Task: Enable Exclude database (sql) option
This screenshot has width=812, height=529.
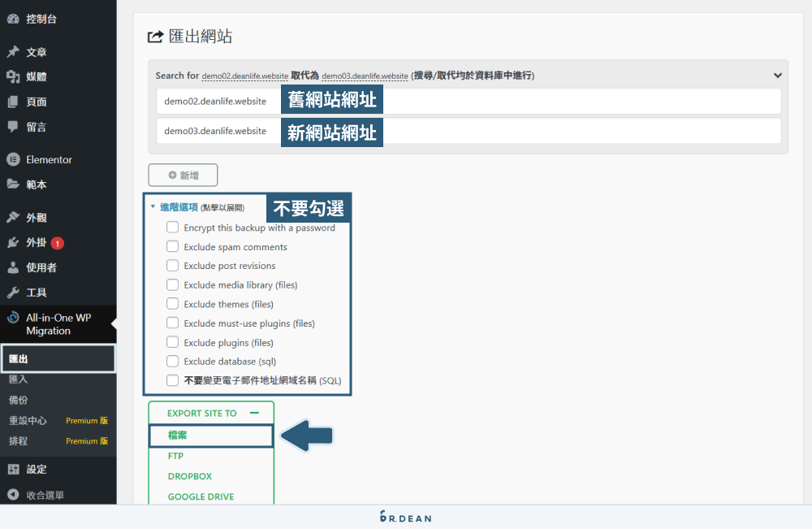Action: coord(171,361)
